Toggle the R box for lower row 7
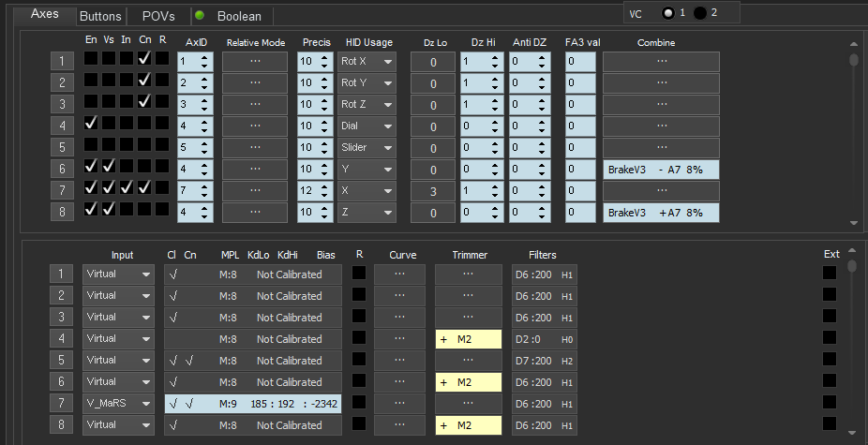The width and height of the screenshot is (868, 445). point(359,401)
